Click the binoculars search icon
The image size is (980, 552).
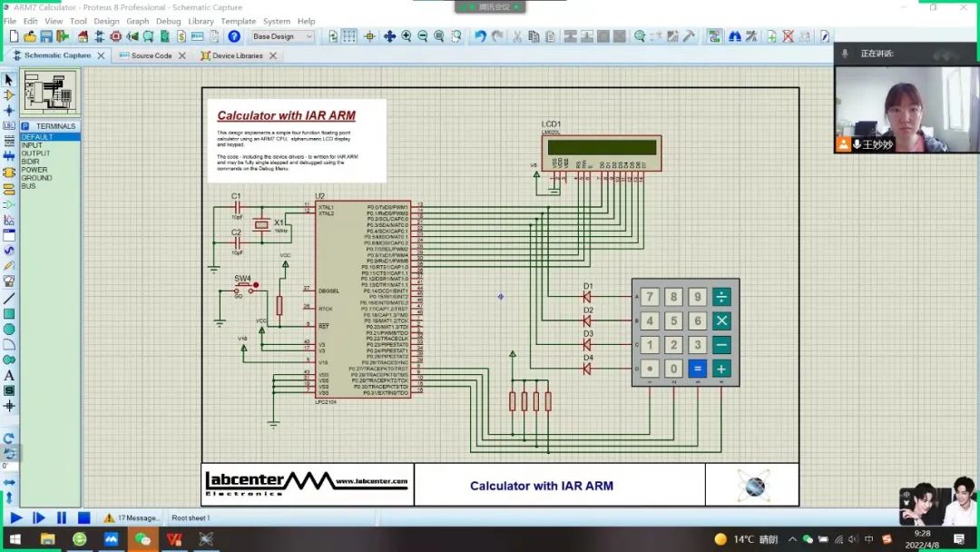(735, 37)
